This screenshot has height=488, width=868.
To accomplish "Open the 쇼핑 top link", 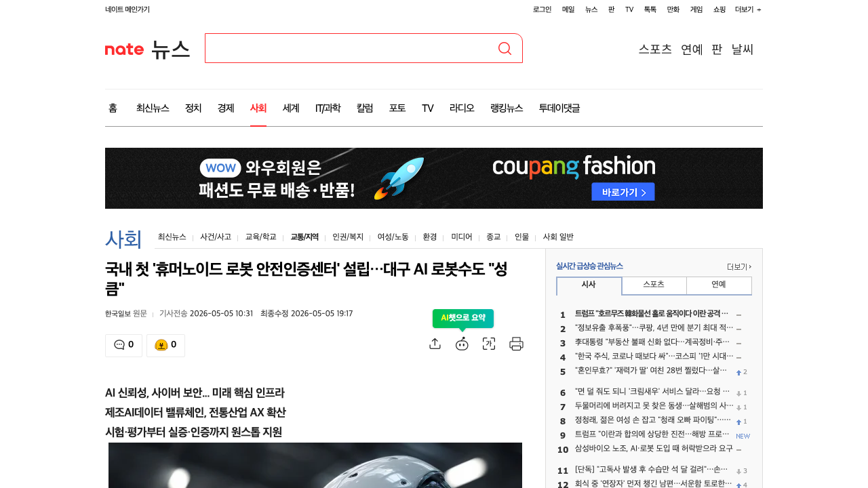I will pos(719,9).
